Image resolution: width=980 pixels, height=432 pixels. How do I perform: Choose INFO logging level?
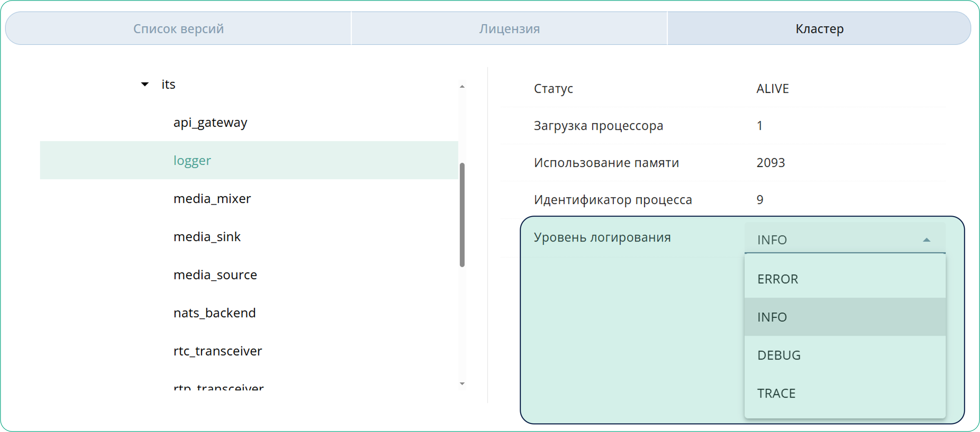click(x=771, y=317)
